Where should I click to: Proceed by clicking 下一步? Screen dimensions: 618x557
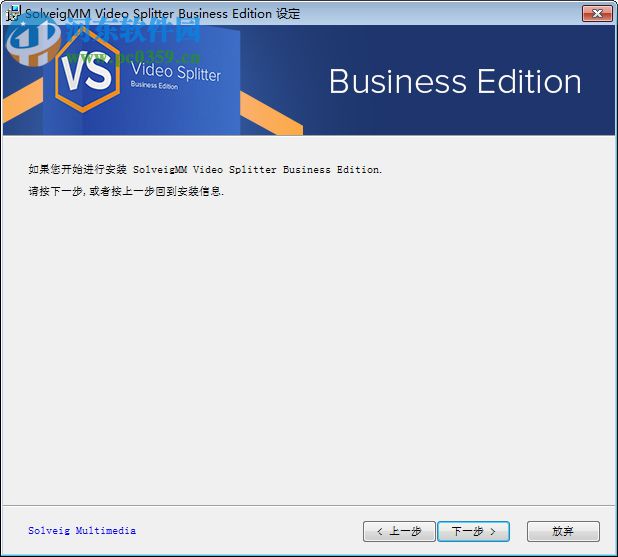pyautogui.click(x=473, y=531)
